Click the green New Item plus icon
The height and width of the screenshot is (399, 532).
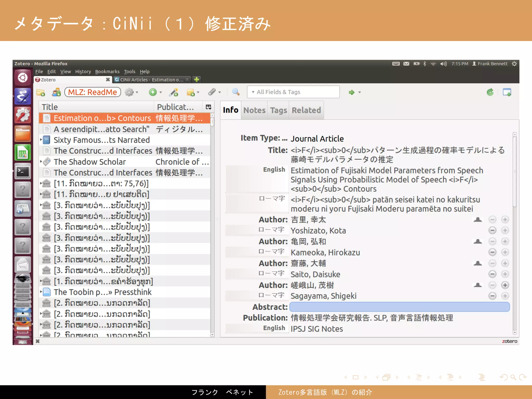(x=153, y=92)
